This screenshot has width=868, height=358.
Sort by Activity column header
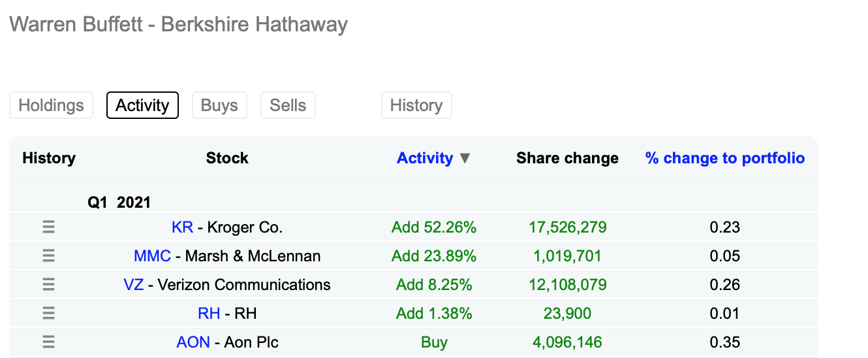425,158
